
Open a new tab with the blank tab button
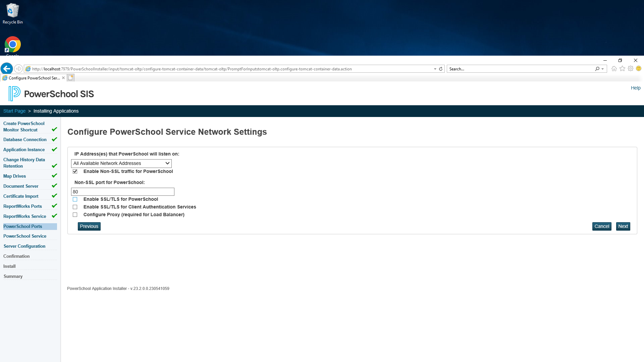pos(71,78)
